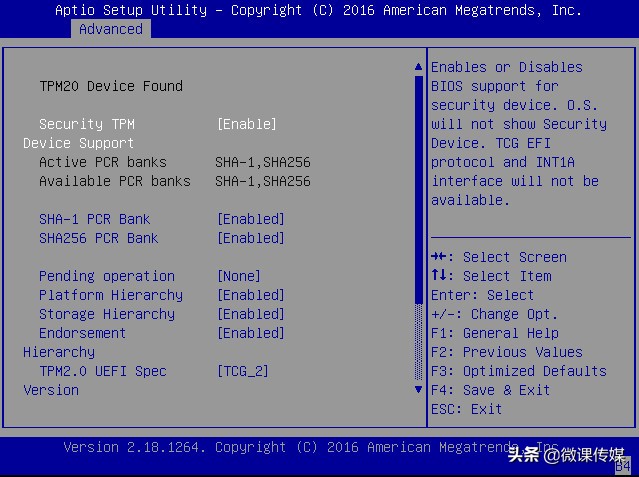Click the Enter: Select hint

click(483, 295)
